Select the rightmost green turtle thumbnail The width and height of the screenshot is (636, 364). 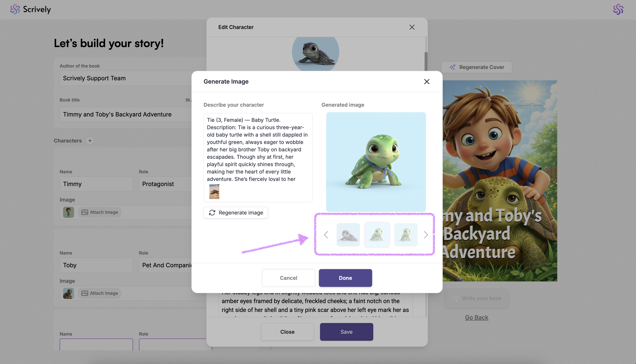406,235
